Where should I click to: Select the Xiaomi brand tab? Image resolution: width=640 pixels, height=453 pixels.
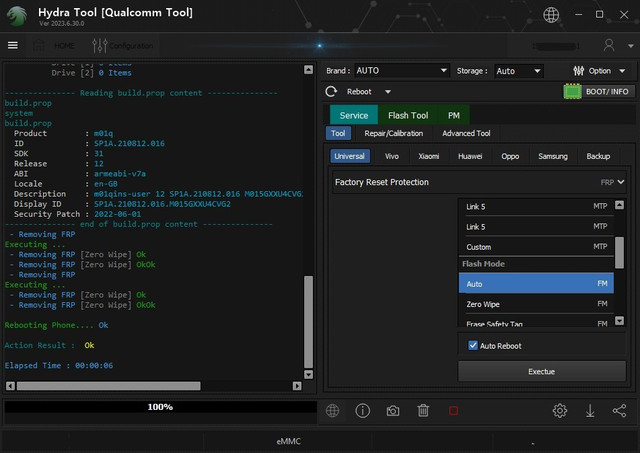(429, 156)
